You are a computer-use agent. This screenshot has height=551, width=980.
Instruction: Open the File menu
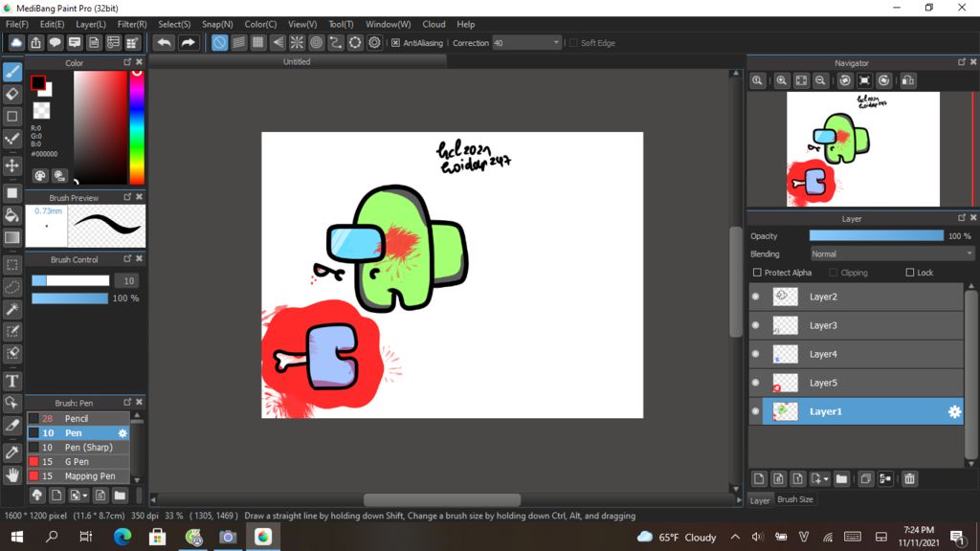pos(17,24)
